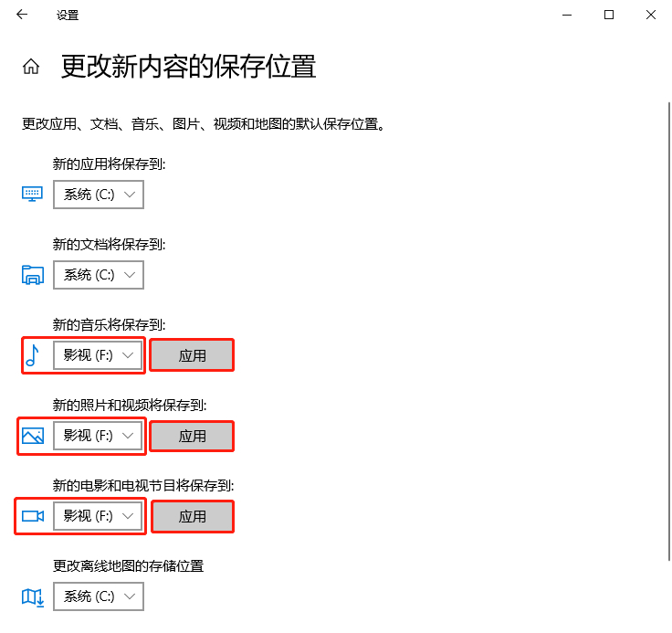The width and height of the screenshot is (672, 633).
Task: Open the new apps save location dropdown
Action: point(99,195)
